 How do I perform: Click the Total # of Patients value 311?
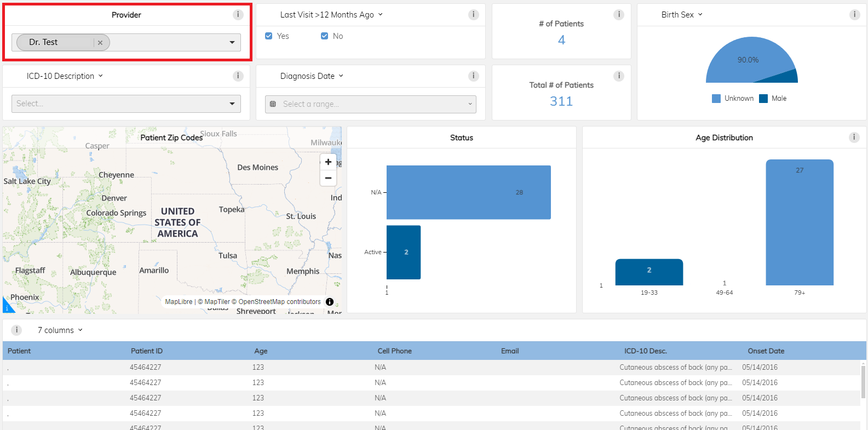pos(561,101)
